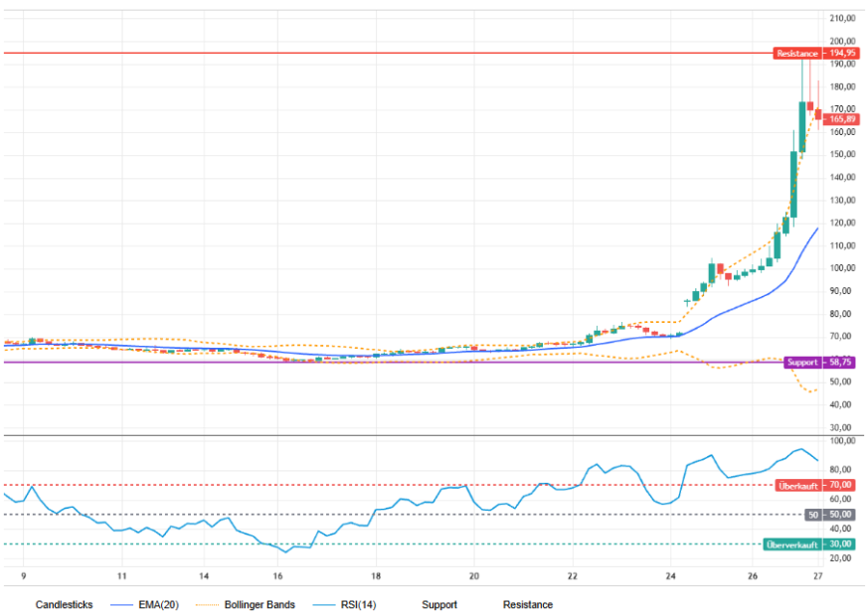Toggle the Candlesticks legend label

pos(64,604)
